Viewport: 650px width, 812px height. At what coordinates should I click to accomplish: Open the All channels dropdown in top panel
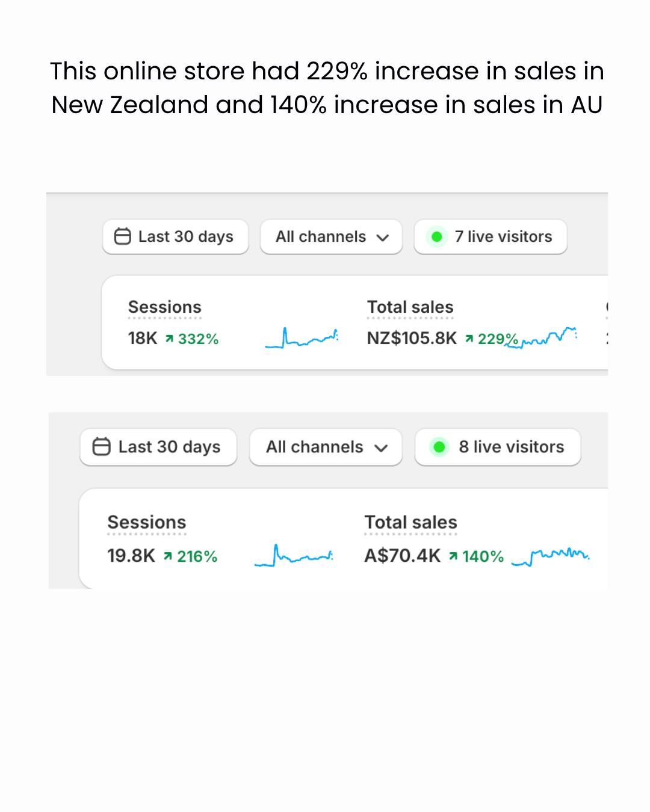[x=330, y=236]
